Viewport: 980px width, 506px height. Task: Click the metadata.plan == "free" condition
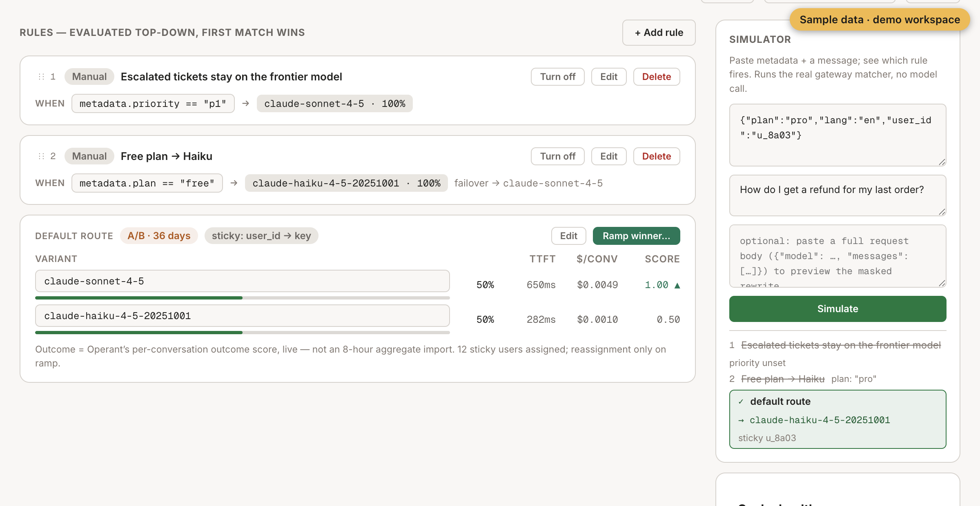(x=147, y=183)
